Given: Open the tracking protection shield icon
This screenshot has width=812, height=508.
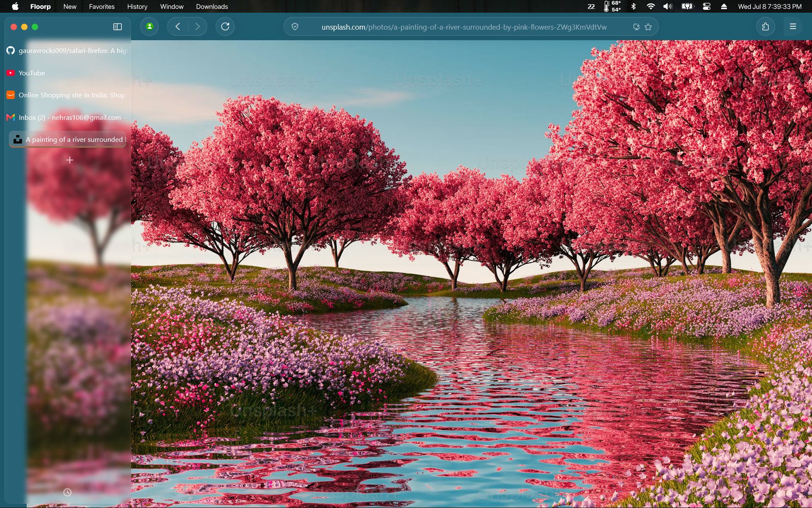Looking at the screenshot, I should [295, 27].
